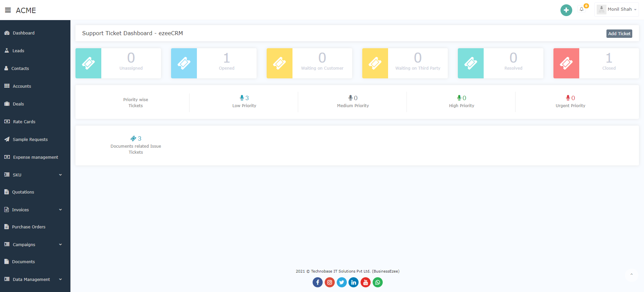Expand the Campaigns submenu chevron

pos(60,244)
